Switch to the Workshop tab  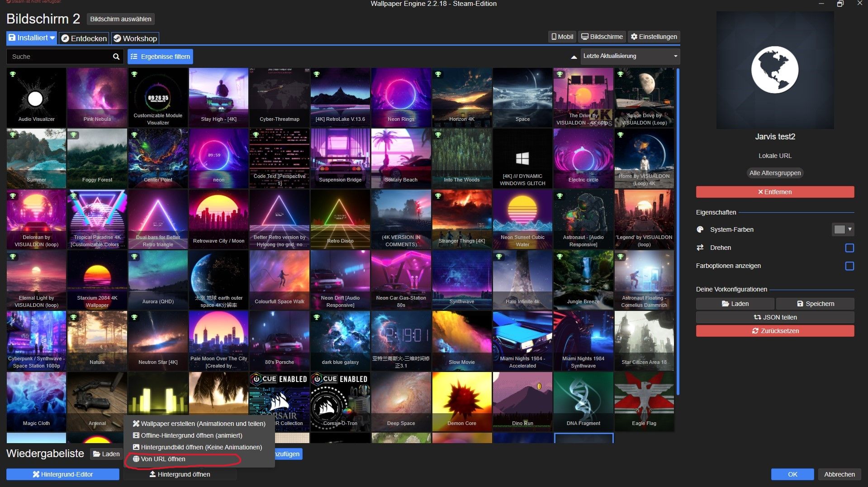[135, 38]
